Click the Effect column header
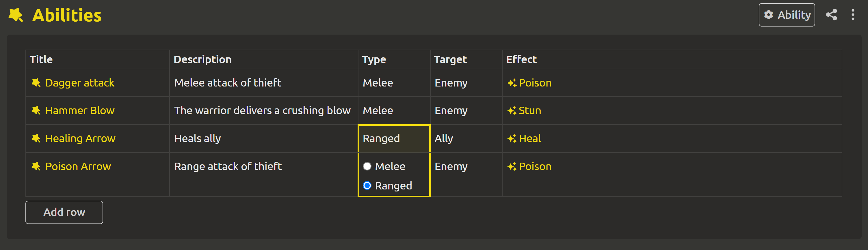This screenshot has width=868, height=250. [x=521, y=60]
